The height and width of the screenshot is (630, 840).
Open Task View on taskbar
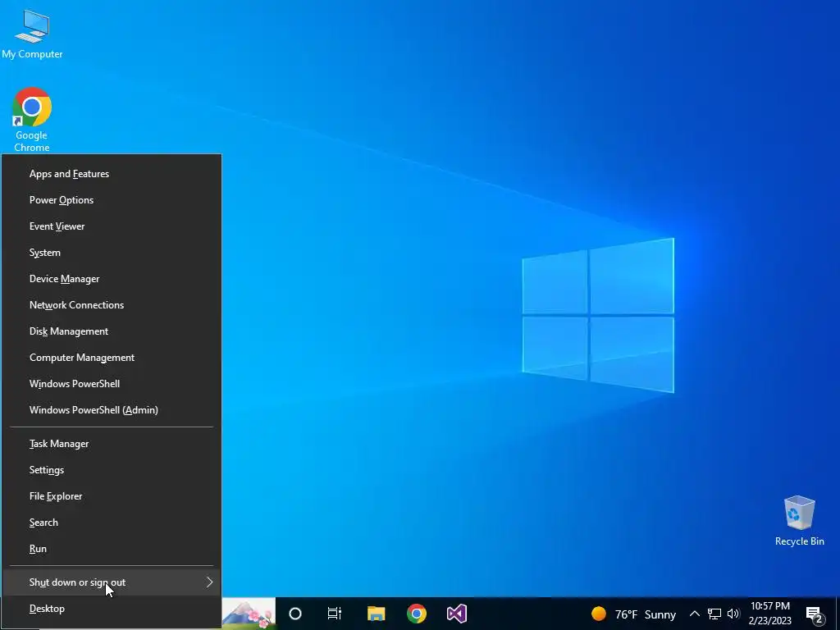coord(335,614)
